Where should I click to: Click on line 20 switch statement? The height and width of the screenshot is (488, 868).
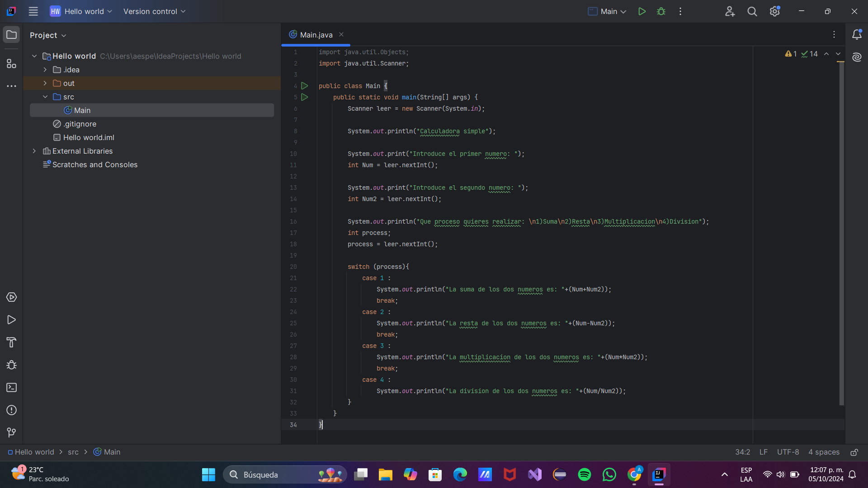click(378, 267)
